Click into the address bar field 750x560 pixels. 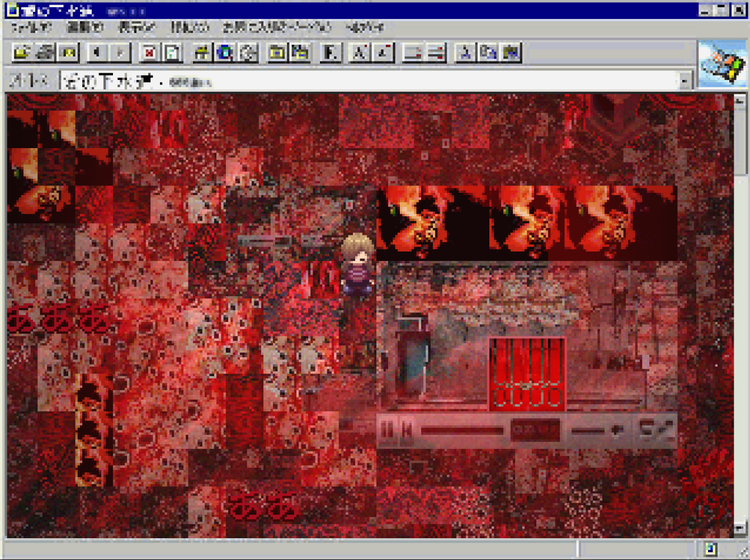pyautogui.click(x=370, y=82)
